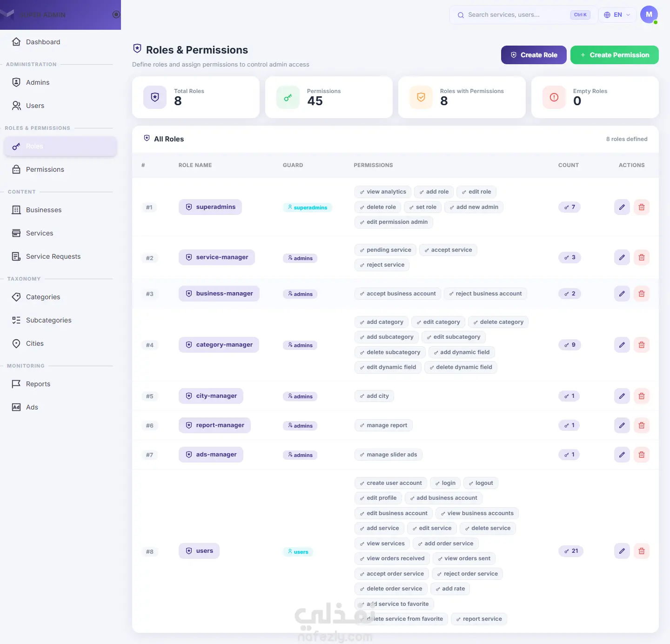Image resolution: width=670 pixels, height=644 pixels.
Task: Click the superadmins guard tag
Action: (x=308, y=208)
